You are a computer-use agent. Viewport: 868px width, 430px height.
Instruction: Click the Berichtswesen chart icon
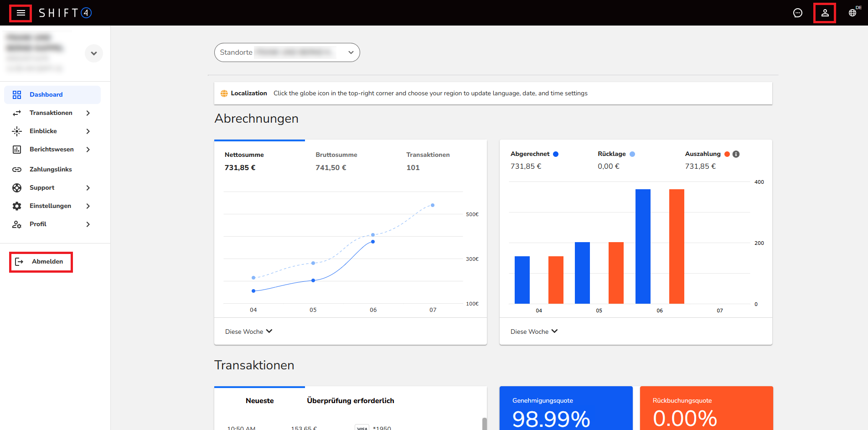(x=17, y=150)
